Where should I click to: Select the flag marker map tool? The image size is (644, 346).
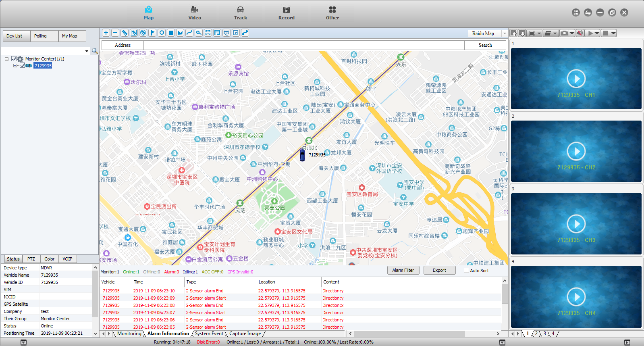(152, 33)
